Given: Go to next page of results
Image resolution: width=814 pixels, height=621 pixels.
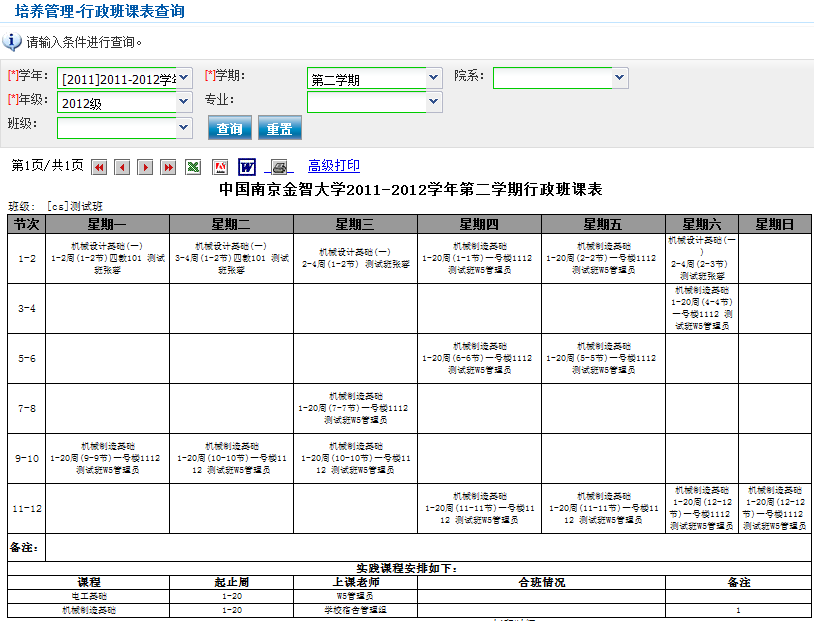Looking at the screenshot, I should pos(145,167).
